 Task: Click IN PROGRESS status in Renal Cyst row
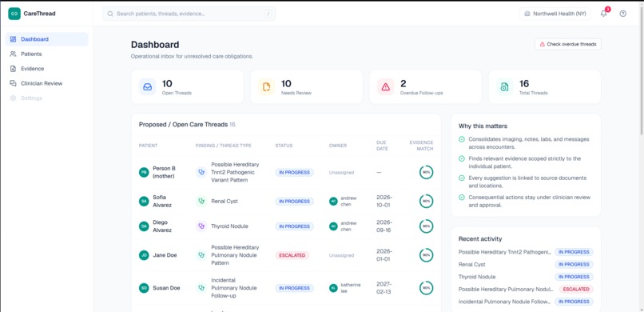point(295,202)
